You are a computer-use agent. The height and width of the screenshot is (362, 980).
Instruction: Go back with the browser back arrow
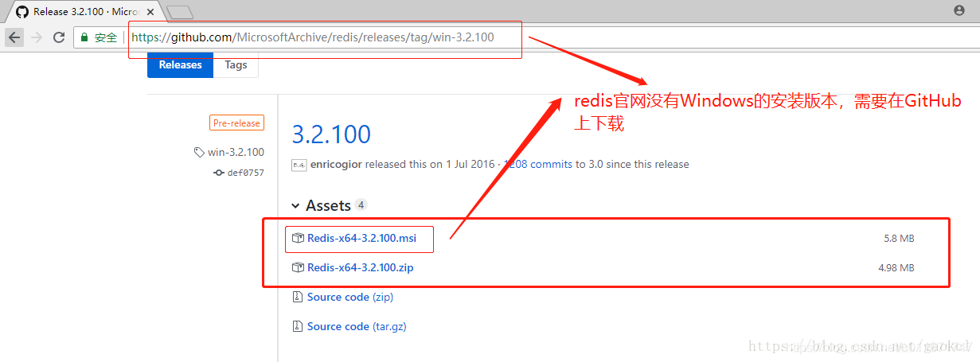(x=14, y=37)
